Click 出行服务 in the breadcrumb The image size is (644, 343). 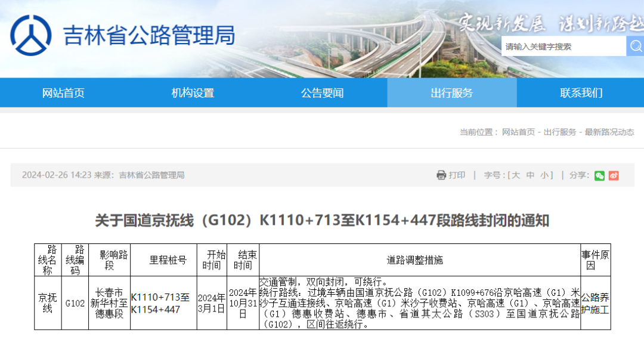point(559,132)
